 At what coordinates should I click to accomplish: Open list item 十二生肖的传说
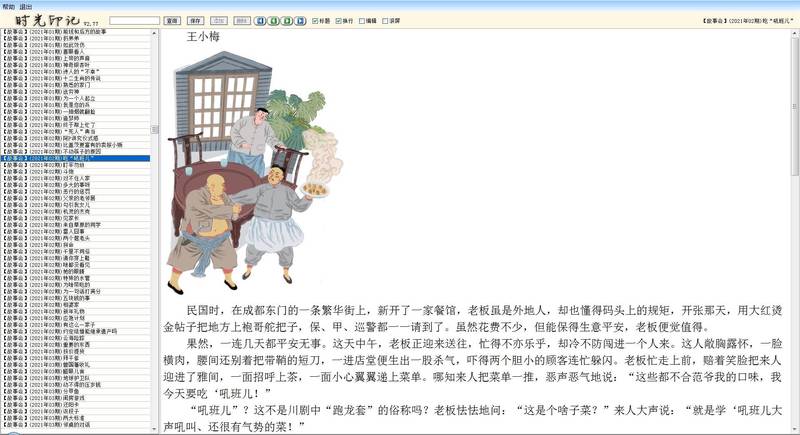[x=76, y=78]
